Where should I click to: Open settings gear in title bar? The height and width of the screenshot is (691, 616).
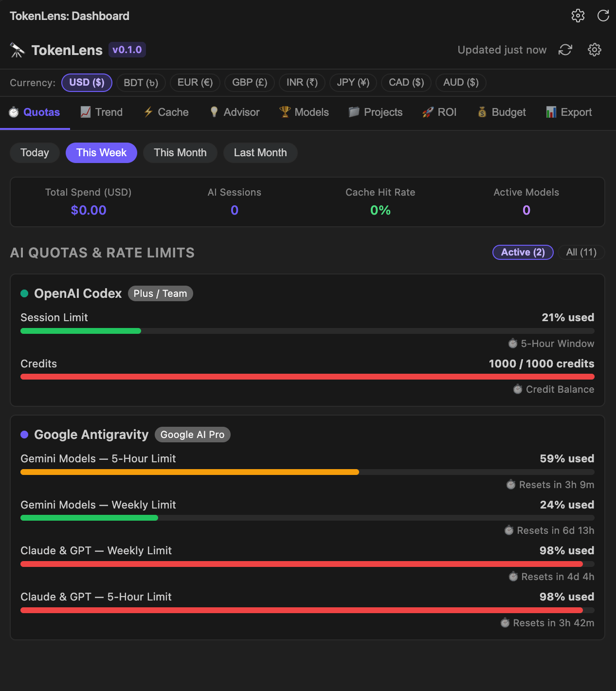[578, 16]
